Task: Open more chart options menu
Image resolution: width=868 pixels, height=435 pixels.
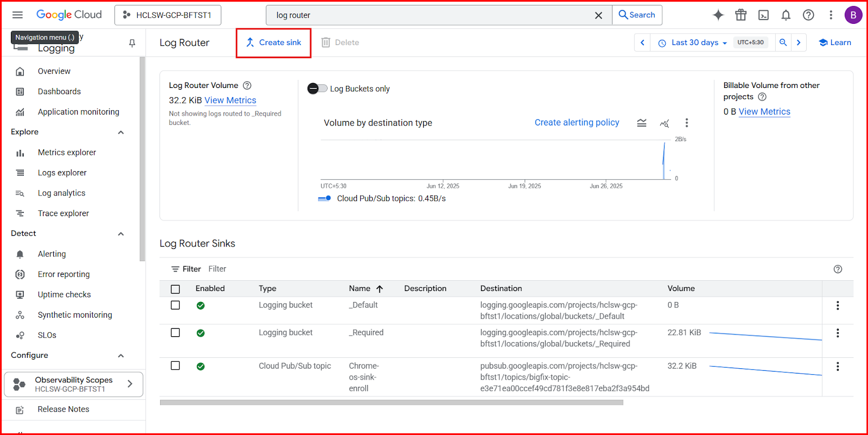Action: 686,123
